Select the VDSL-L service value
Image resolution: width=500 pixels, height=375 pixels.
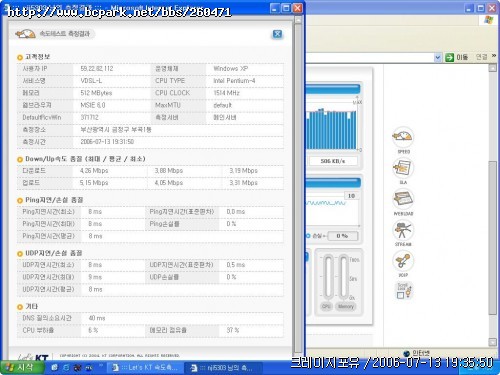tap(91, 81)
